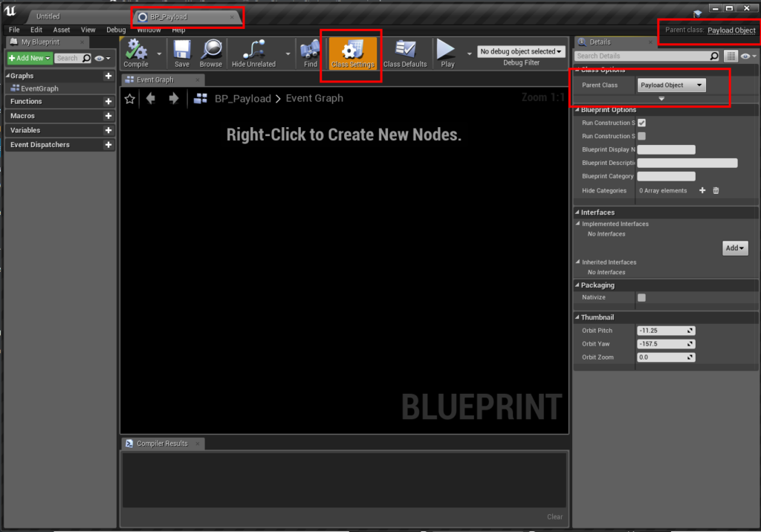Click the Compile toolbar icon
The width and height of the screenshot is (761, 532).
(135, 53)
